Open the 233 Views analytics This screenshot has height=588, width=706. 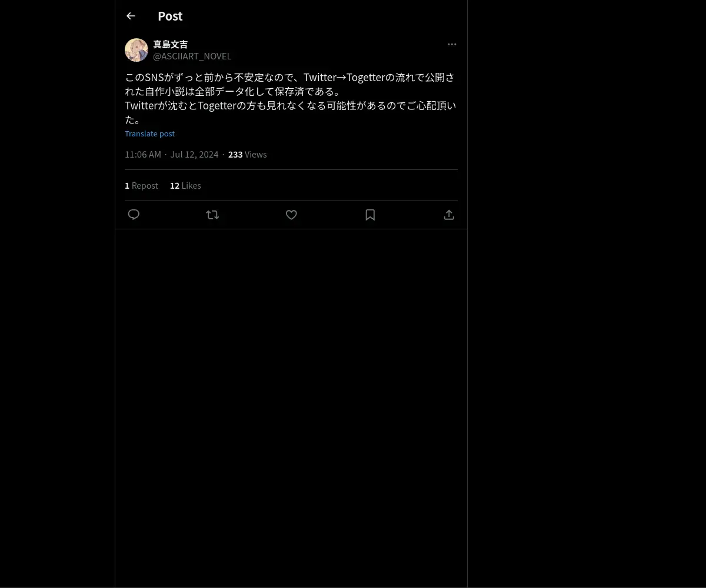click(247, 154)
